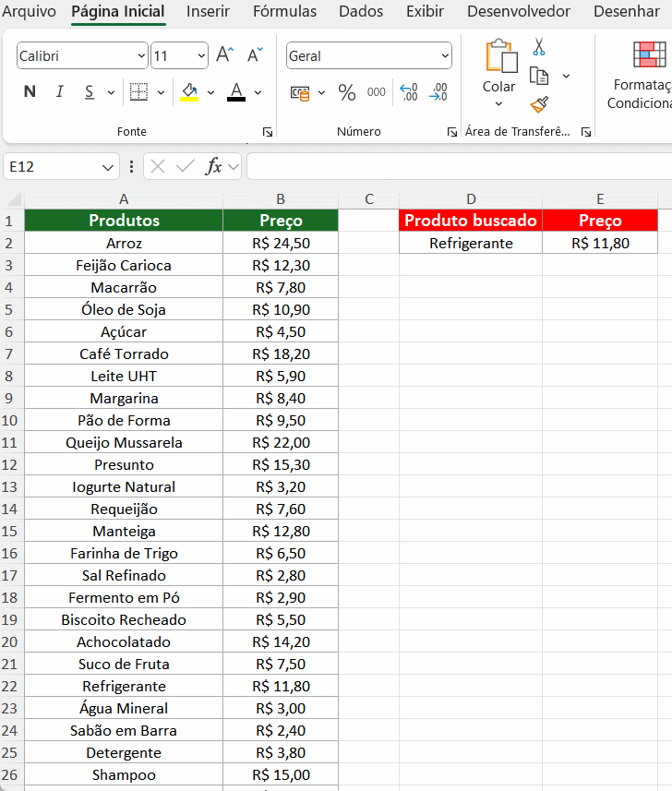Click the accounting number format icon

pyautogui.click(x=300, y=93)
